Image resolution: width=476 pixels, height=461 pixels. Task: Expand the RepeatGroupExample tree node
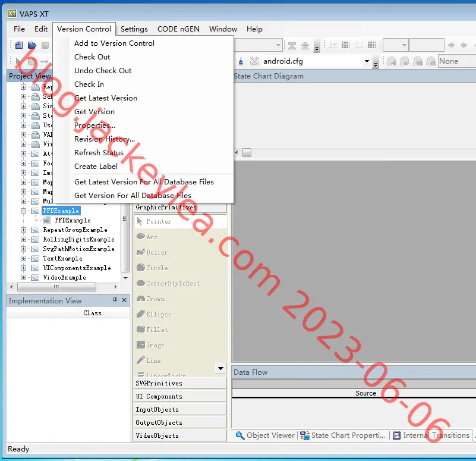point(23,230)
